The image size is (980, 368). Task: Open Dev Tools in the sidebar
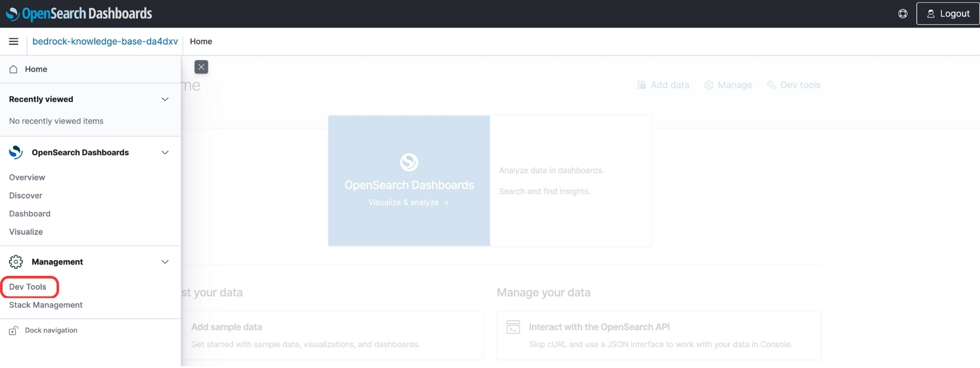click(x=28, y=287)
